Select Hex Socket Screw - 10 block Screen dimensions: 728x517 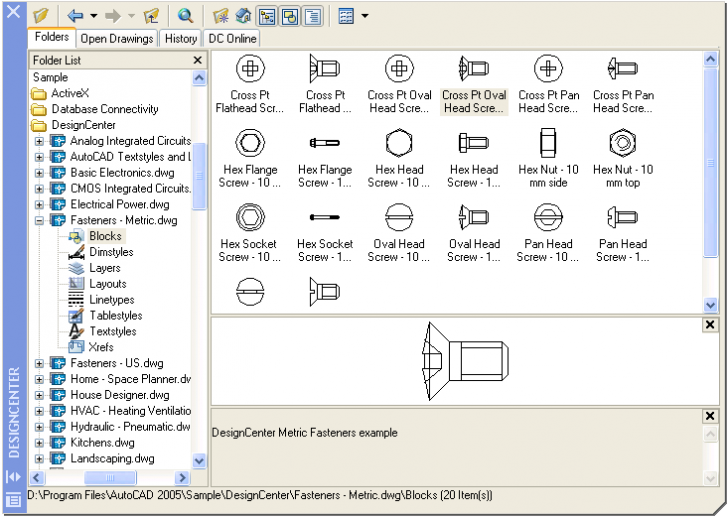[x=250, y=232]
